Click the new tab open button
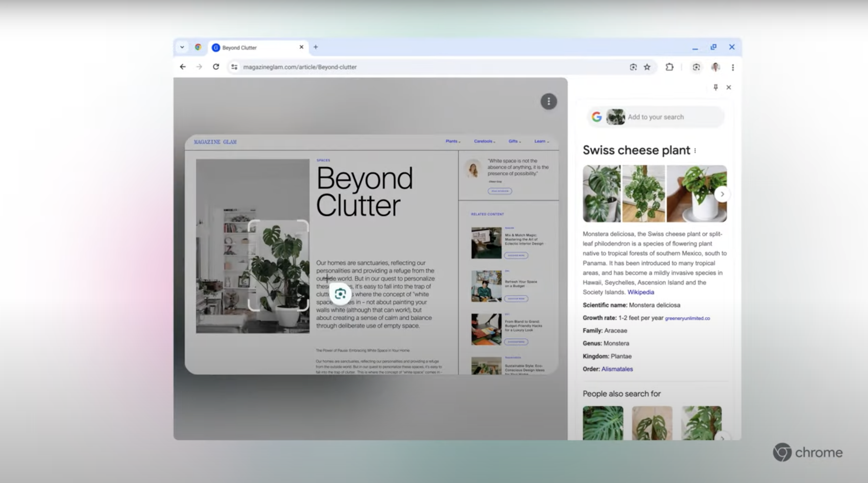The image size is (868, 483). click(x=316, y=47)
